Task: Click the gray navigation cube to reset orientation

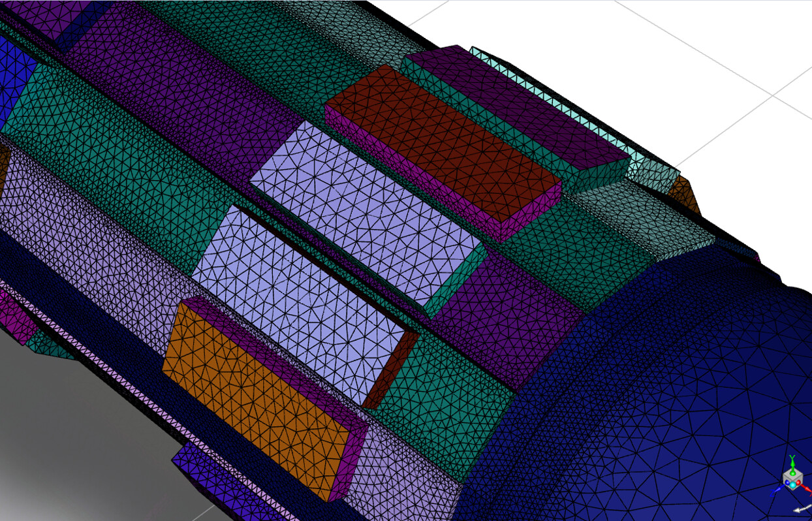Action: click(x=792, y=480)
